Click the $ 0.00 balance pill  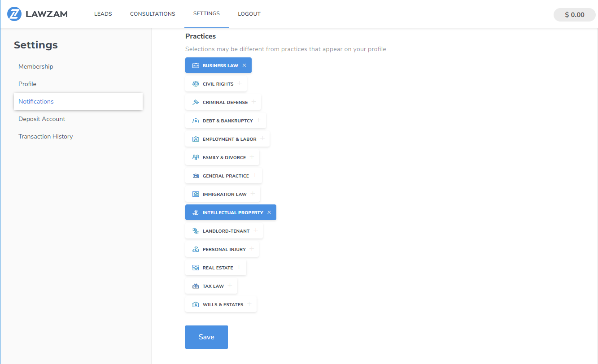click(574, 15)
